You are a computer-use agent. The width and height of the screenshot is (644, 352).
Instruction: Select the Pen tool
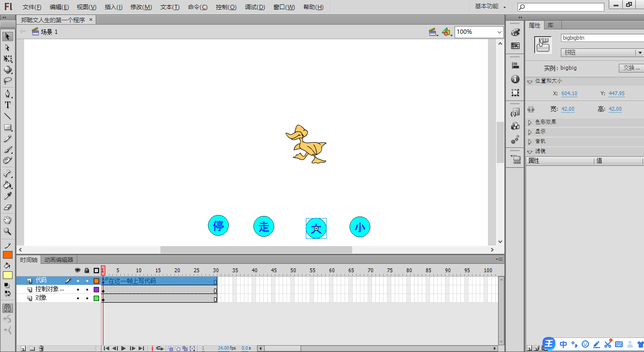coord(8,94)
